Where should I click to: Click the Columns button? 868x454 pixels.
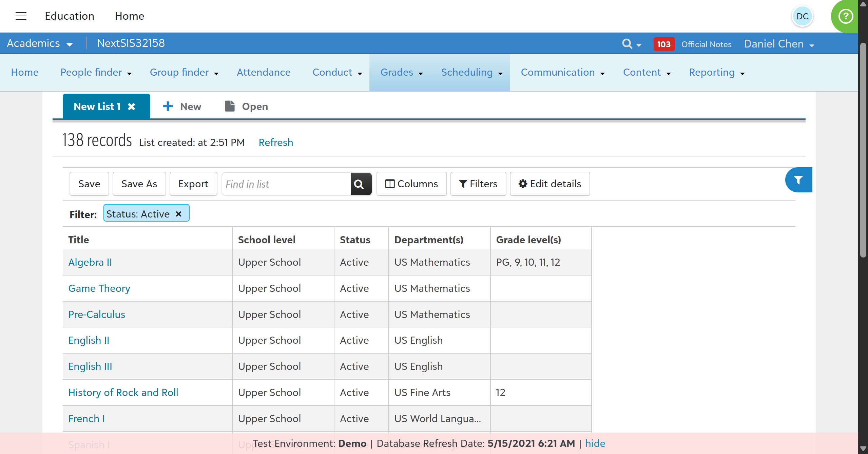pyautogui.click(x=411, y=184)
